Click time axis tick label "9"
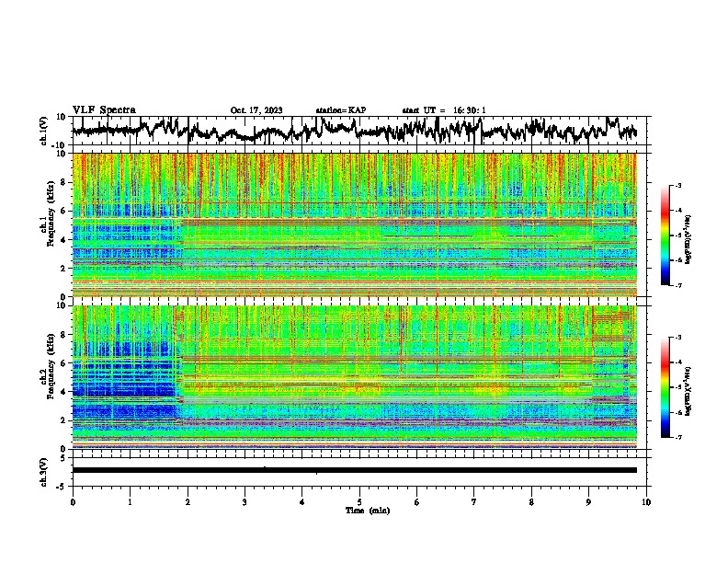Screen dimensions: 728x563 point(588,502)
